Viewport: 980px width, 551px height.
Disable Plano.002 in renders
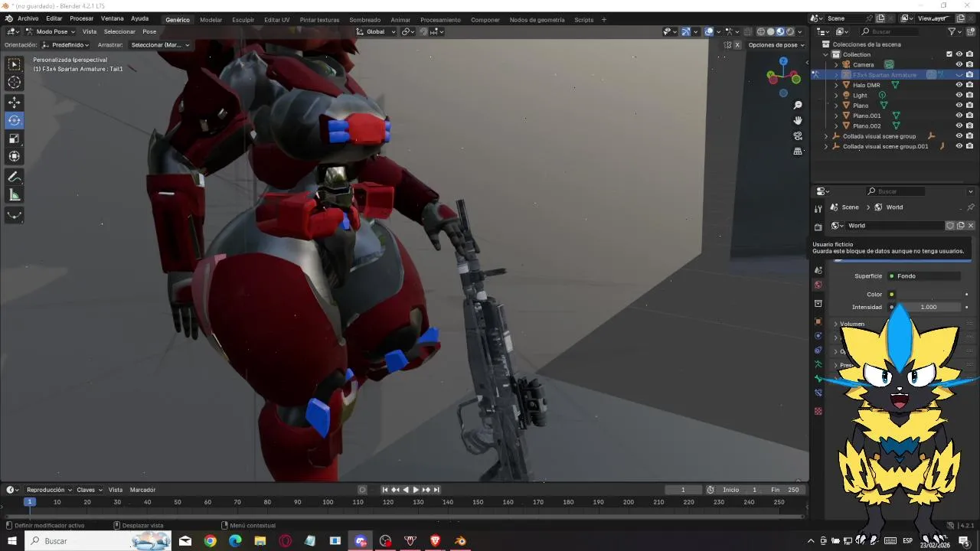click(969, 126)
